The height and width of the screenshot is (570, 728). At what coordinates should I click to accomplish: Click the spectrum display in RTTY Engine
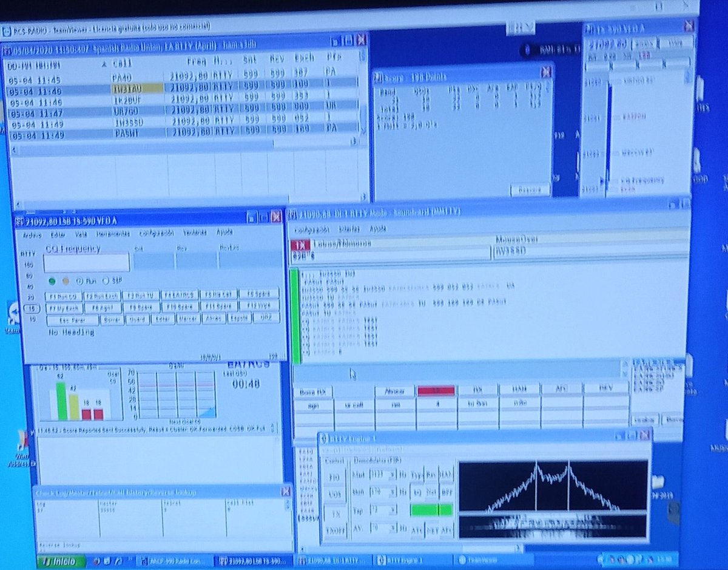tap(552, 486)
